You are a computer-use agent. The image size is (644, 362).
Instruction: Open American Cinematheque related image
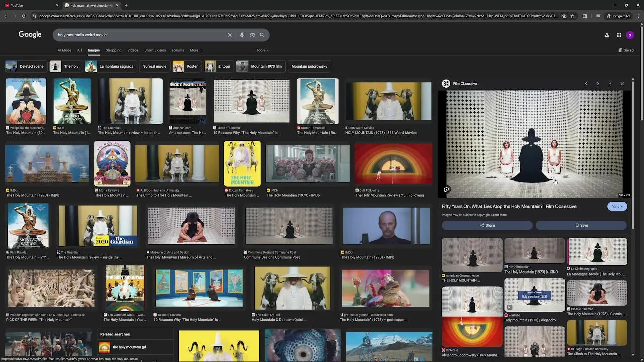coord(472,255)
